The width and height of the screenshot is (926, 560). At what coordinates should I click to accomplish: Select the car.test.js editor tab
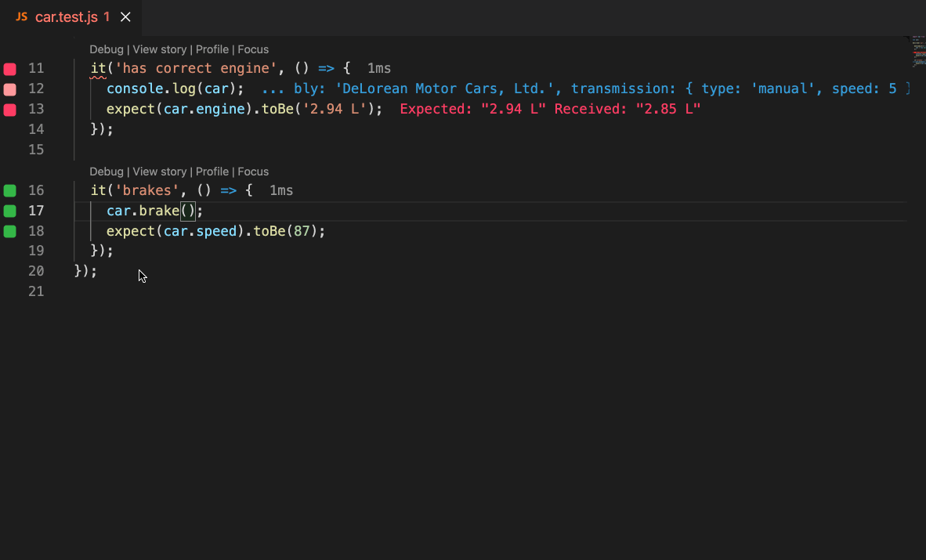tap(67, 17)
